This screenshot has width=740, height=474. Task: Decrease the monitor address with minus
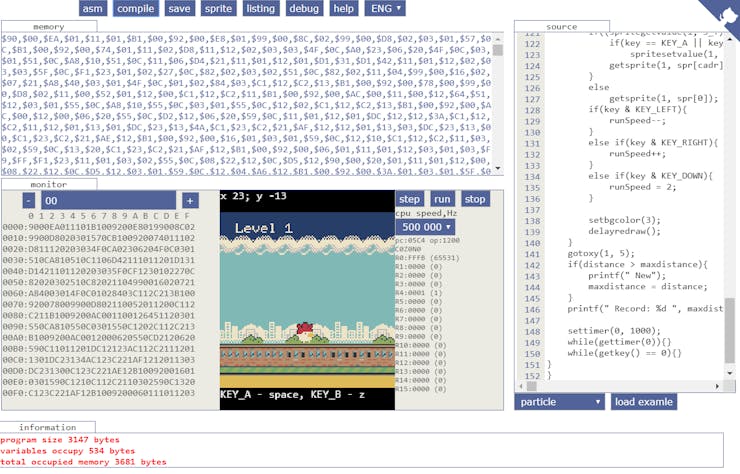click(29, 201)
